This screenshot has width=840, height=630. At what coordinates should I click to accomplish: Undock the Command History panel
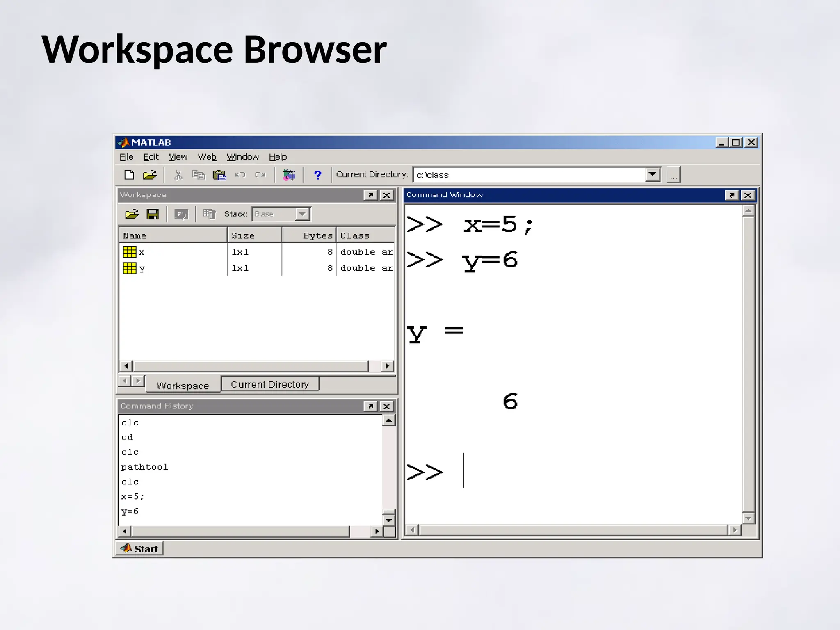[x=370, y=406]
